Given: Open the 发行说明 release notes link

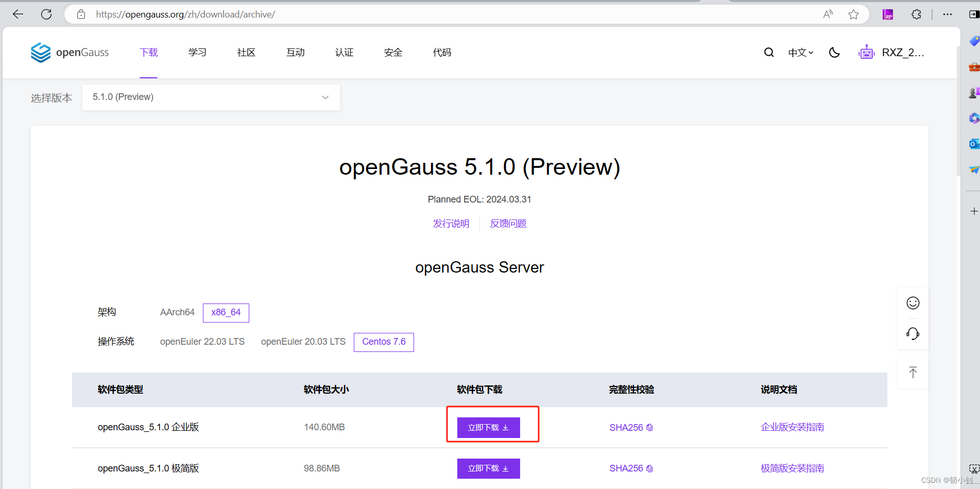Looking at the screenshot, I should (451, 224).
